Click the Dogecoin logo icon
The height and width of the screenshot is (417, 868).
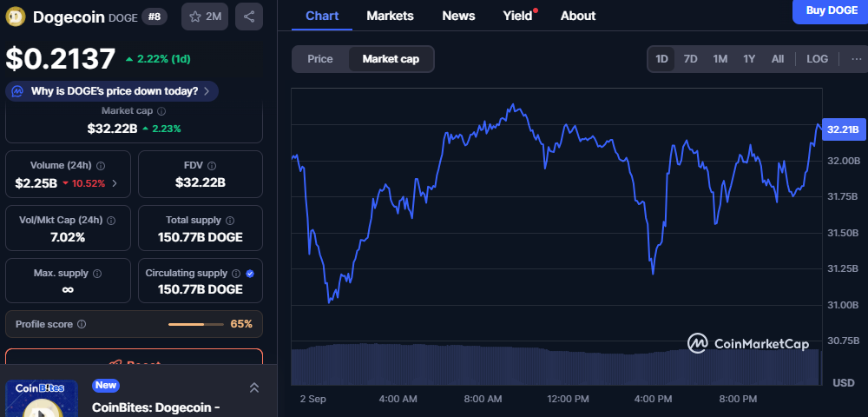[16, 17]
